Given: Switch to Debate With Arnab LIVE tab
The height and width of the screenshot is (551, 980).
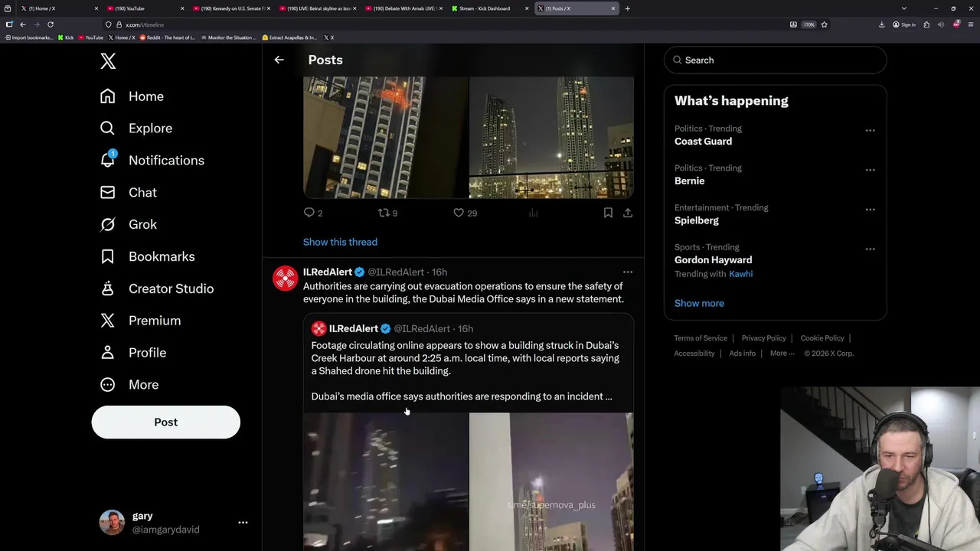Looking at the screenshot, I should tap(404, 8).
